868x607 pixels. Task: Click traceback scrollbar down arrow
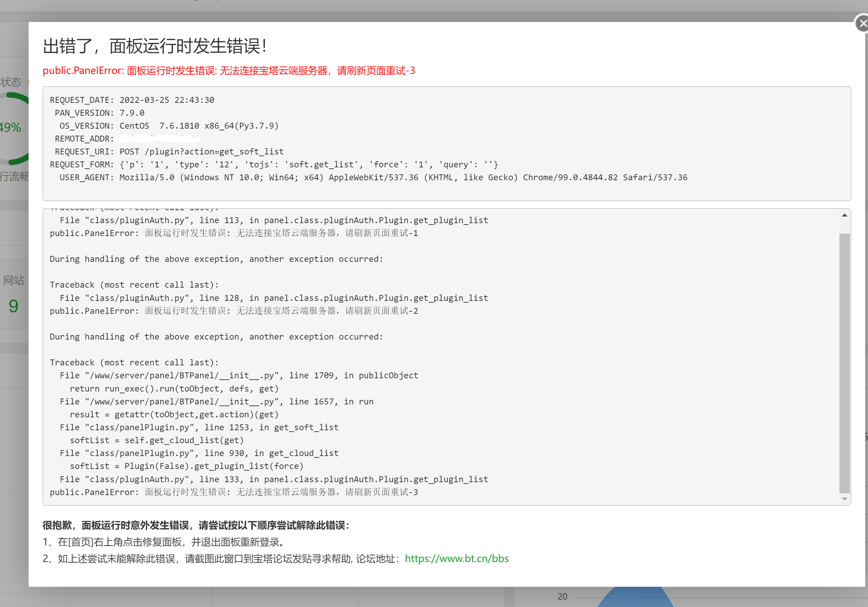click(x=844, y=499)
